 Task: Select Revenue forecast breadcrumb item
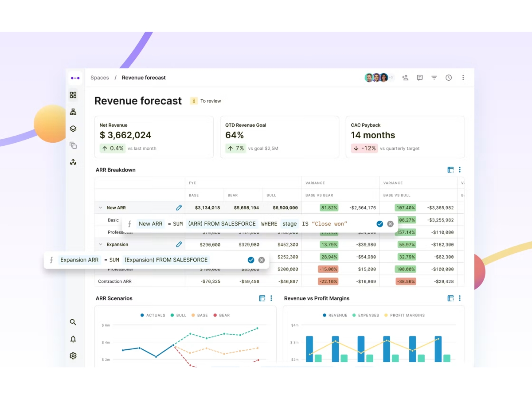tap(144, 78)
